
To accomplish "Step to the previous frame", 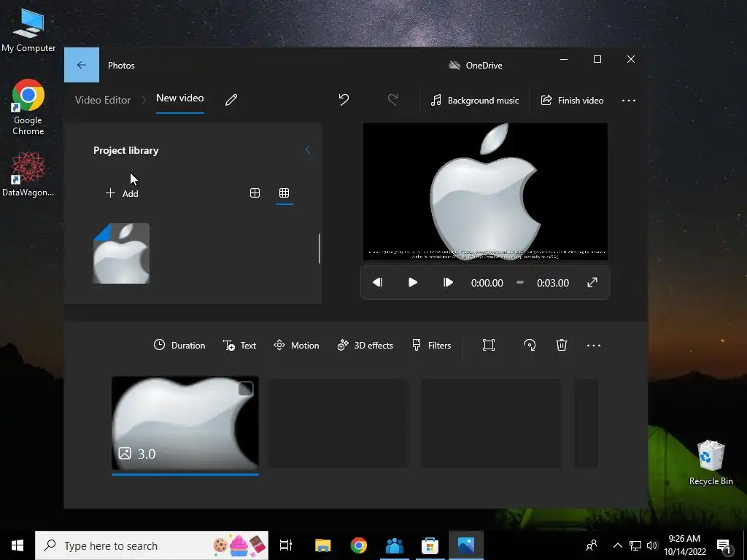I will pyautogui.click(x=377, y=282).
